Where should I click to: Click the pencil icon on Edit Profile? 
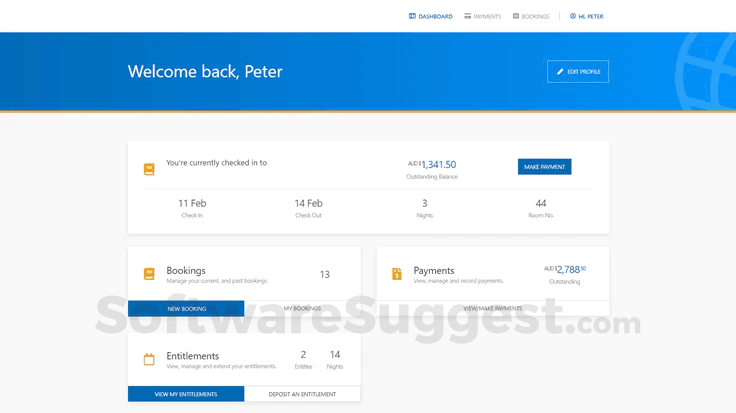[x=560, y=72]
